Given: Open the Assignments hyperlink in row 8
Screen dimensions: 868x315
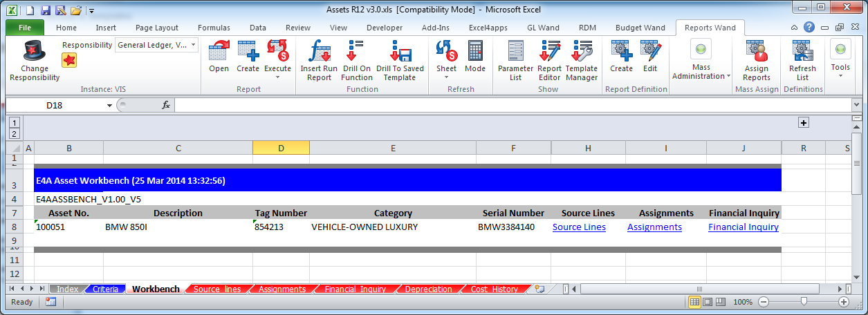Looking at the screenshot, I should click(654, 227).
